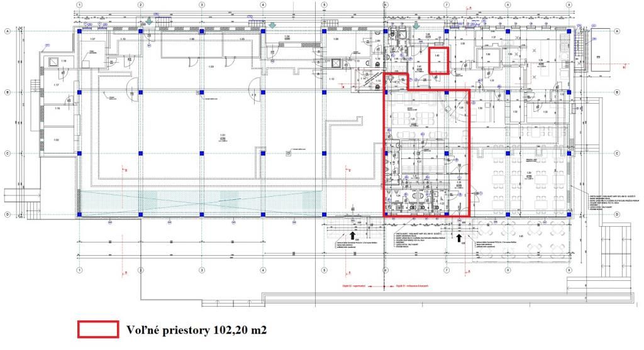Select row marker D on the right side
This screenshot has width=644, height=350.
[617, 214]
